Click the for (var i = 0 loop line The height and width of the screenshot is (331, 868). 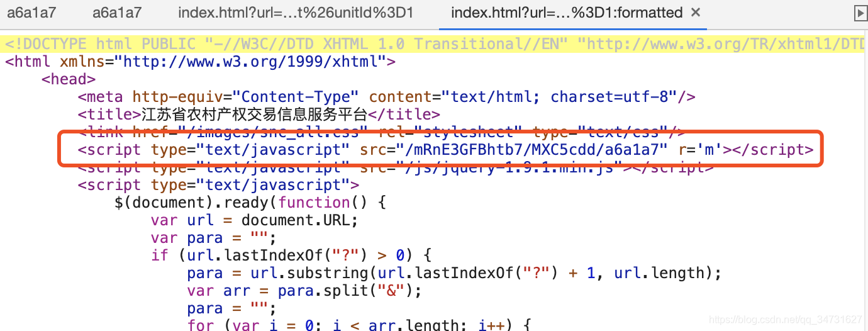(x=359, y=325)
